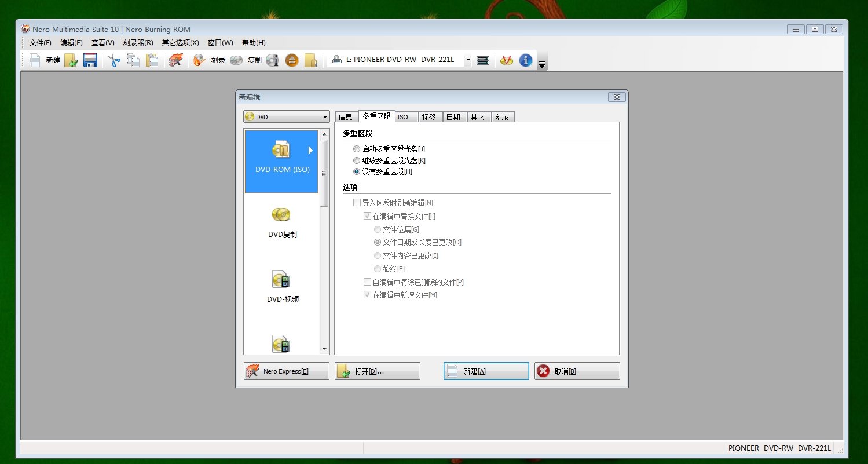Click the 复制 disc copy icon
Screen dimensions: 868x464
(x=236, y=60)
